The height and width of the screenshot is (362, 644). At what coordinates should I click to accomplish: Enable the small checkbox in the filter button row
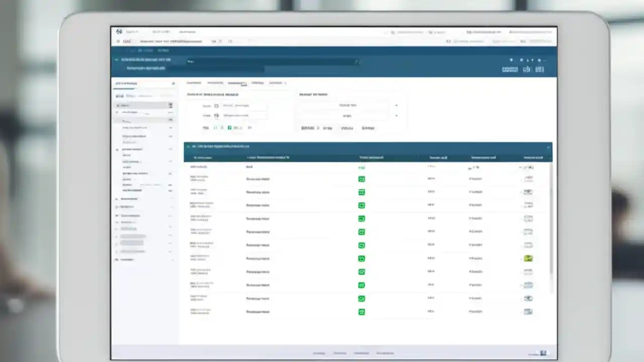[x=214, y=128]
